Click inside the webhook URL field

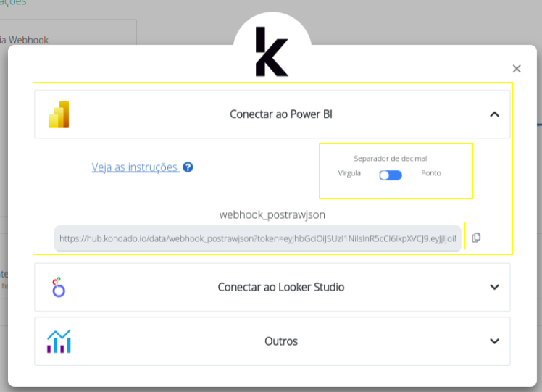tap(257, 238)
